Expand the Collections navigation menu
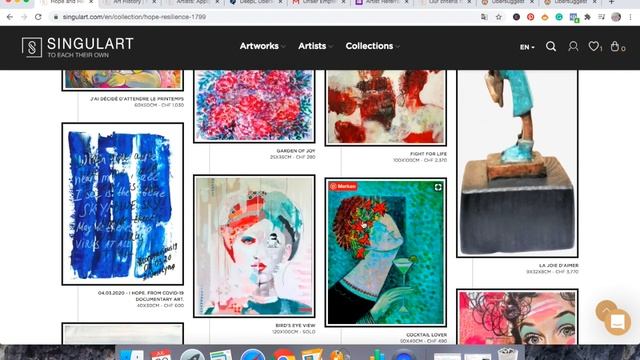Screen dimensions: 640x360 (x=372, y=46)
